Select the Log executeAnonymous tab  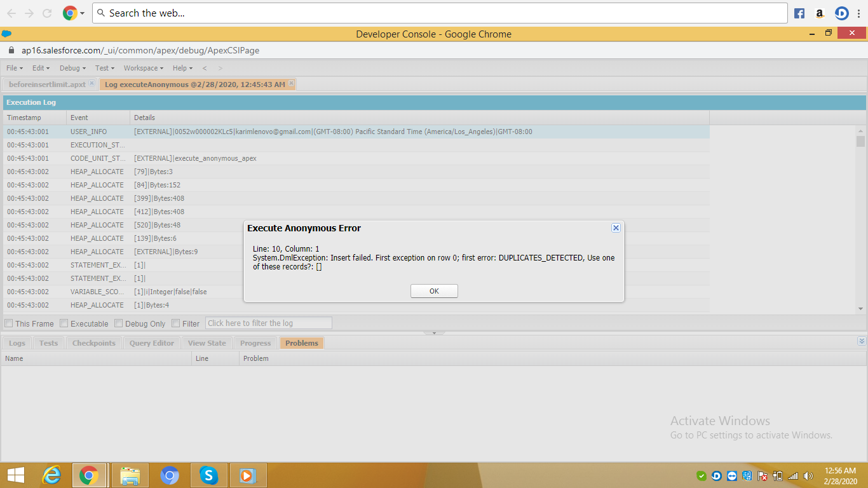point(194,84)
